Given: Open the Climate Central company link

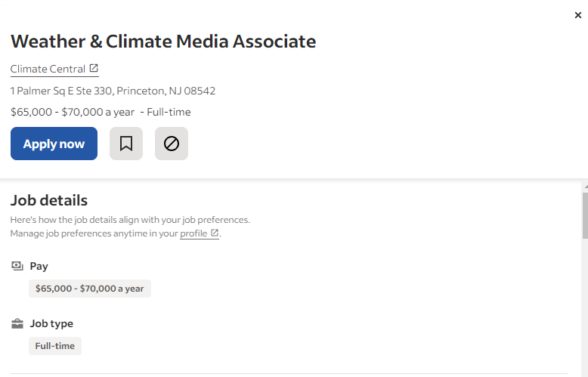Looking at the screenshot, I should 48,69.
